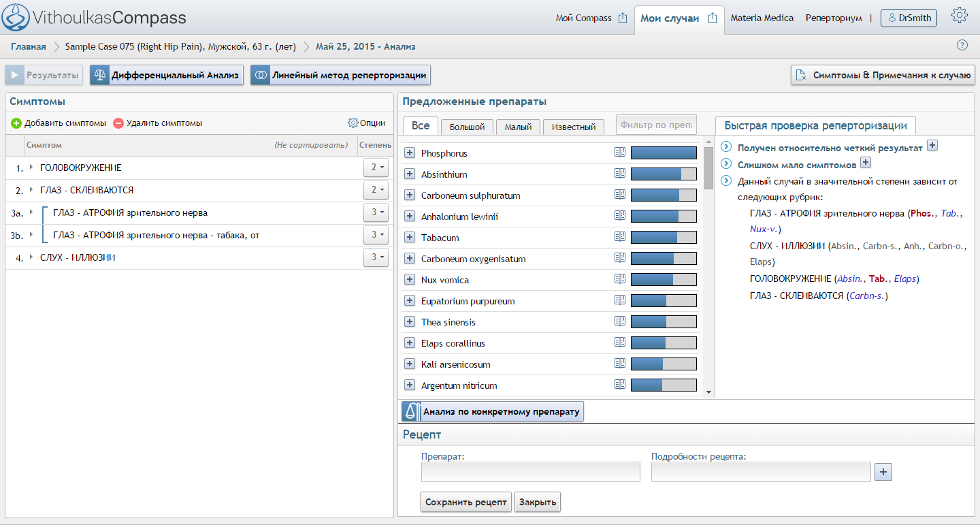Click Фильтр по препарату input field

click(x=656, y=125)
